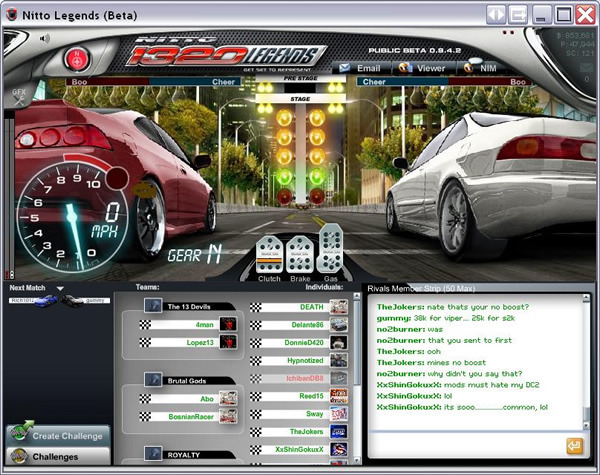The height and width of the screenshot is (475, 600).
Task: Click the Brutal Gods team icon
Action: click(153, 380)
